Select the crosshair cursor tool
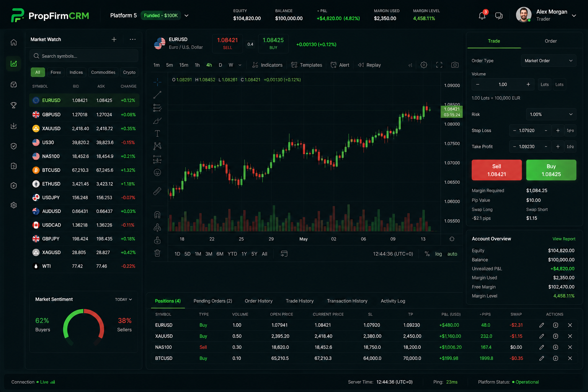This screenshot has width=588, height=392. tap(157, 82)
